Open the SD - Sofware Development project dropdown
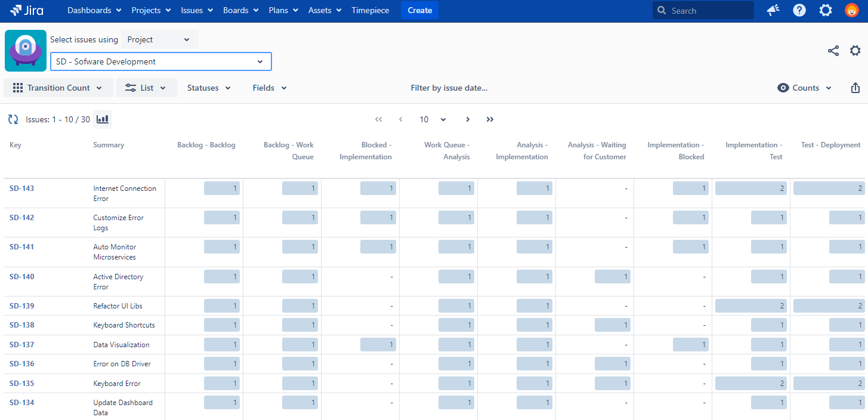This screenshot has height=420, width=868. 160,61
